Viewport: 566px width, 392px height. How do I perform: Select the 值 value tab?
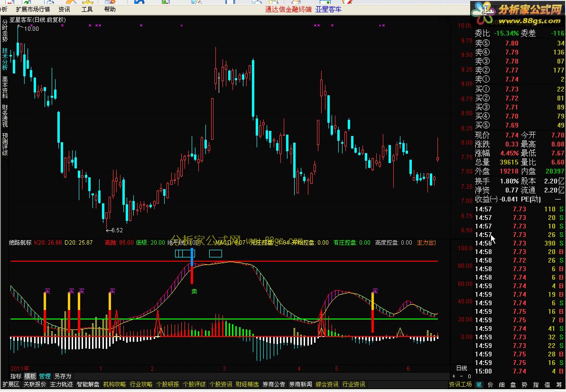click(x=547, y=384)
